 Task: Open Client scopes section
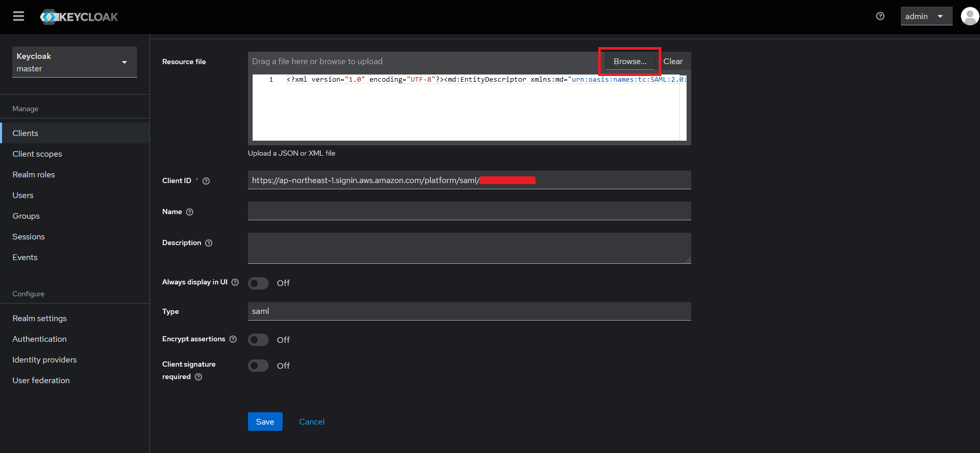[75, 154]
